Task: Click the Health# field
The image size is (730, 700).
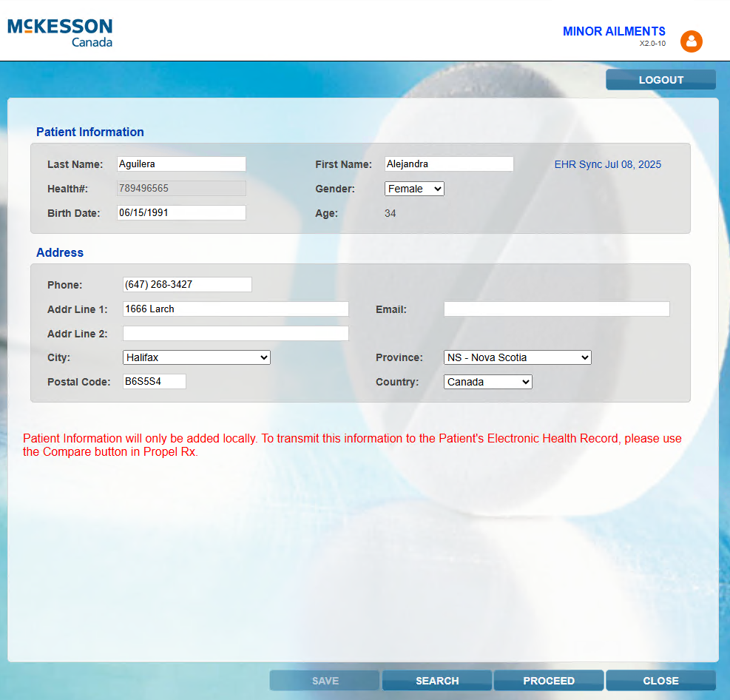Action: [x=181, y=188]
